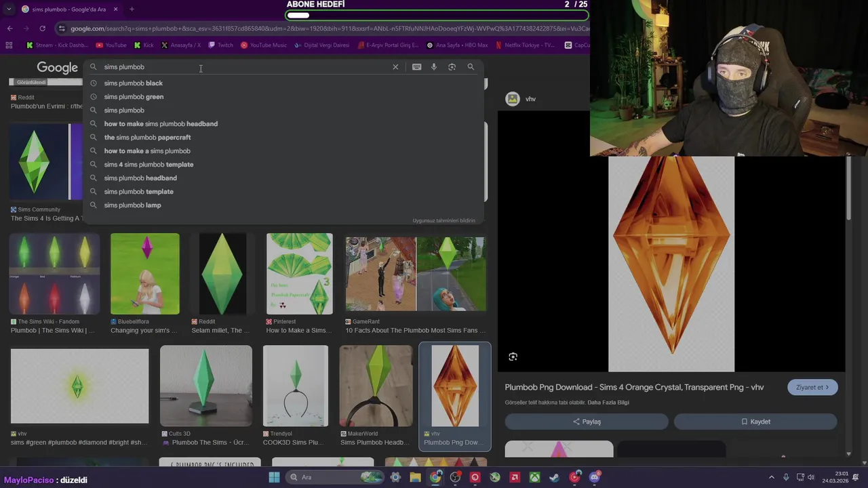Open Discord from the taskbar

[595, 477]
